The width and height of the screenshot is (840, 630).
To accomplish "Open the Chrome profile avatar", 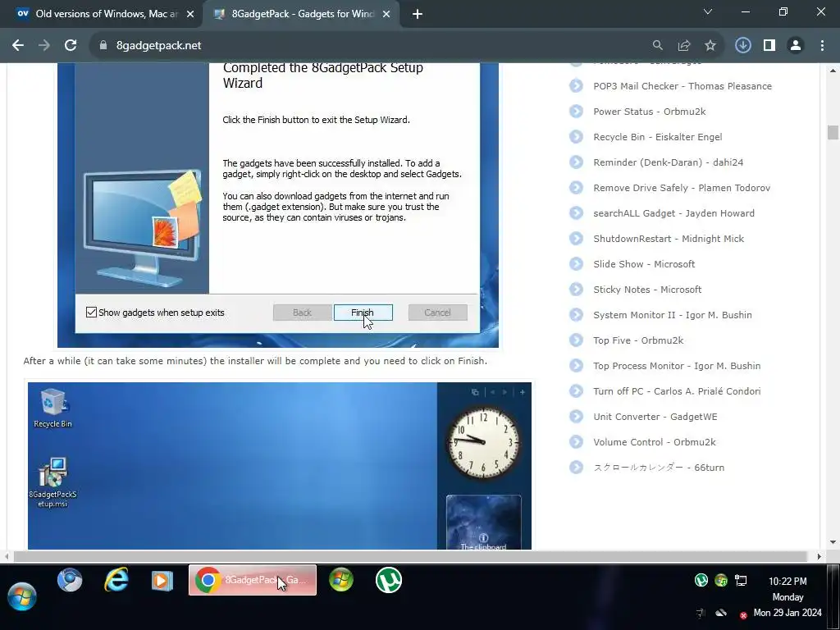I will [x=796, y=46].
